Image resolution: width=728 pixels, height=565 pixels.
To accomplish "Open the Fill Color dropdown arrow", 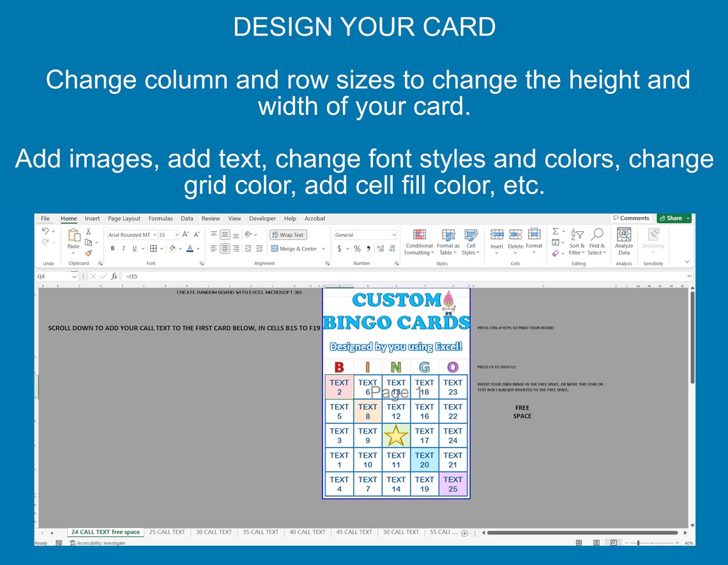I will 180,248.
